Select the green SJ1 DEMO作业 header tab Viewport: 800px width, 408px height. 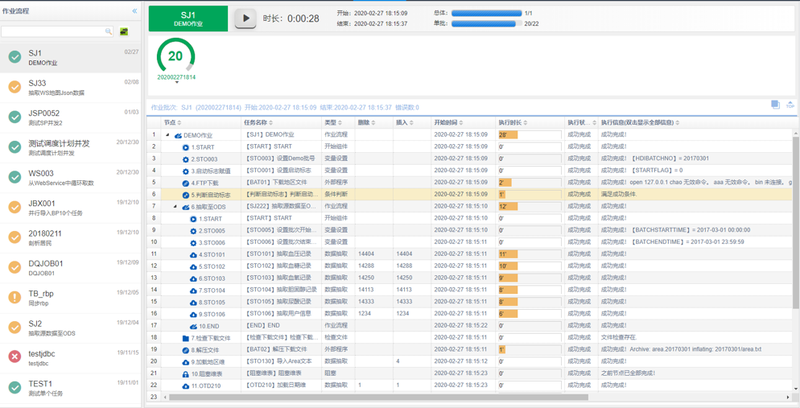(188, 19)
